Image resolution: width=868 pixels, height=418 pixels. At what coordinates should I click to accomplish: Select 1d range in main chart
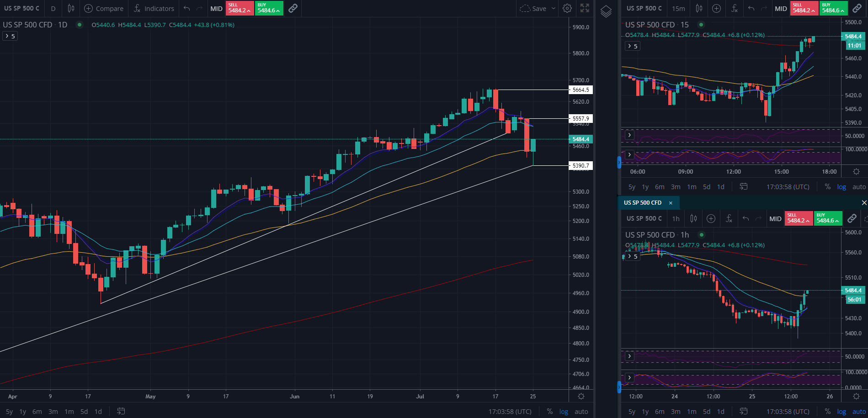point(98,411)
